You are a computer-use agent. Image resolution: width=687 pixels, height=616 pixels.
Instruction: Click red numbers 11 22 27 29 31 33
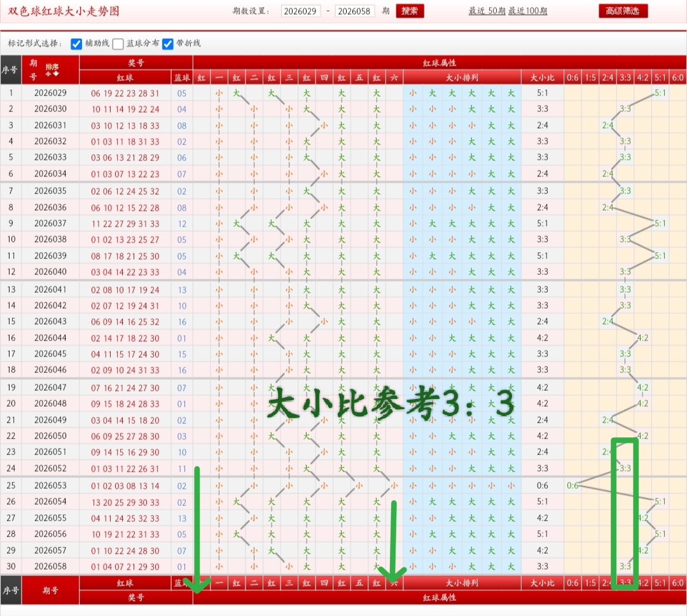point(125,223)
